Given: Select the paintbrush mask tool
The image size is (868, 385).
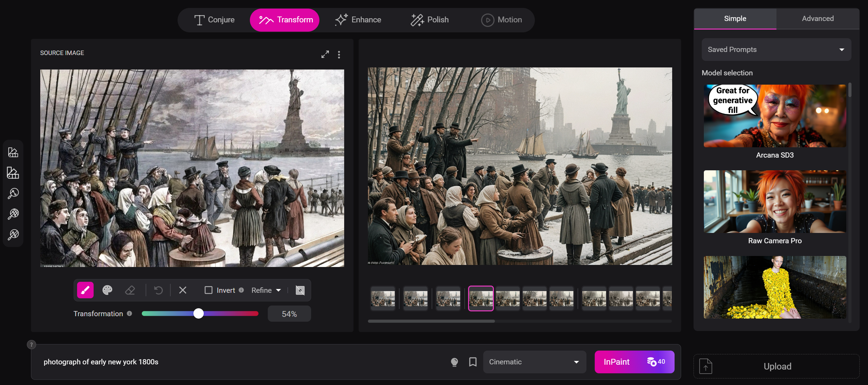Looking at the screenshot, I should coord(85,290).
